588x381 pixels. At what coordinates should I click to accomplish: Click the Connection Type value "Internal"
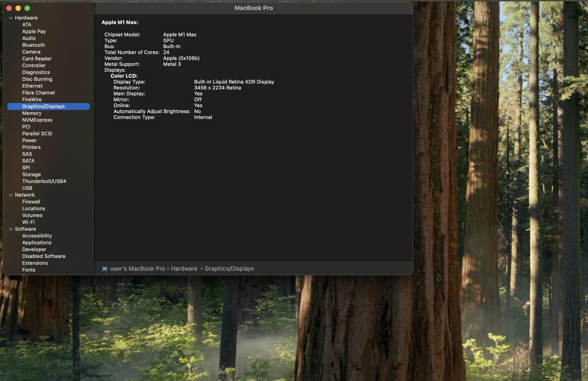(x=203, y=117)
